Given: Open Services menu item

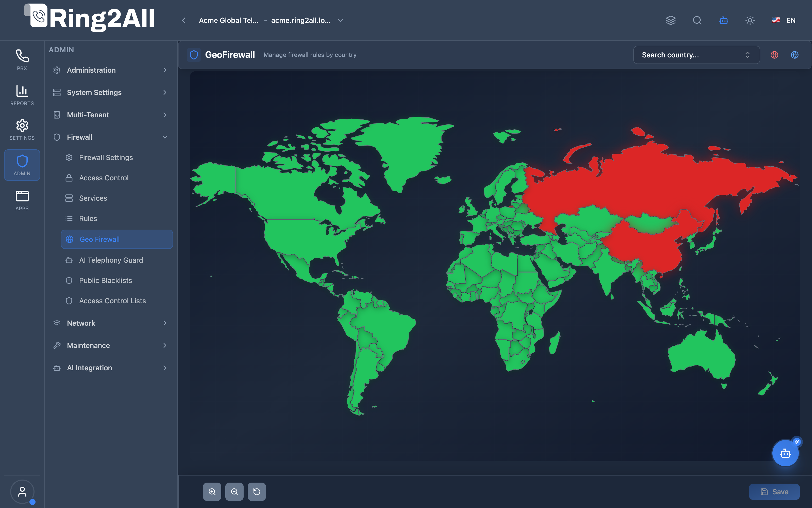Looking at the screenshot, I should point(117,198).
